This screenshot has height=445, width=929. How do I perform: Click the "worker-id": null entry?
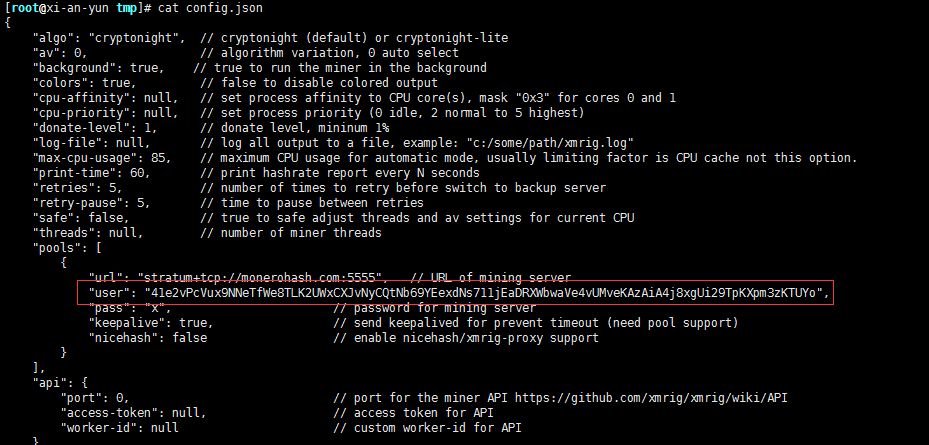[119, 427]
